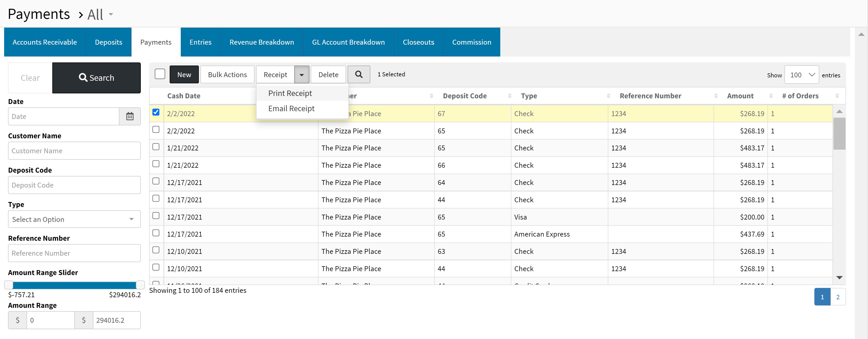Collapse the Receipt dropdown caret
The image size is (868, 339).
click(301, 75)
